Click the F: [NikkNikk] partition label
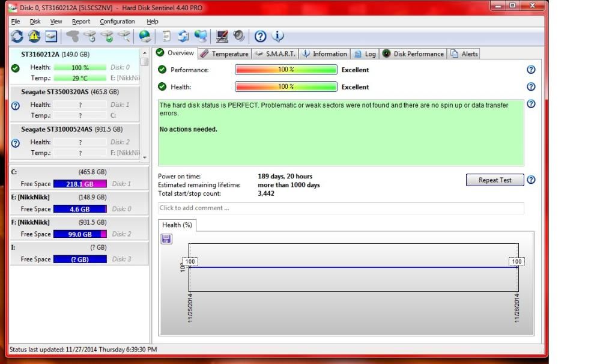The image size is (615, 364). coord(30,222)
